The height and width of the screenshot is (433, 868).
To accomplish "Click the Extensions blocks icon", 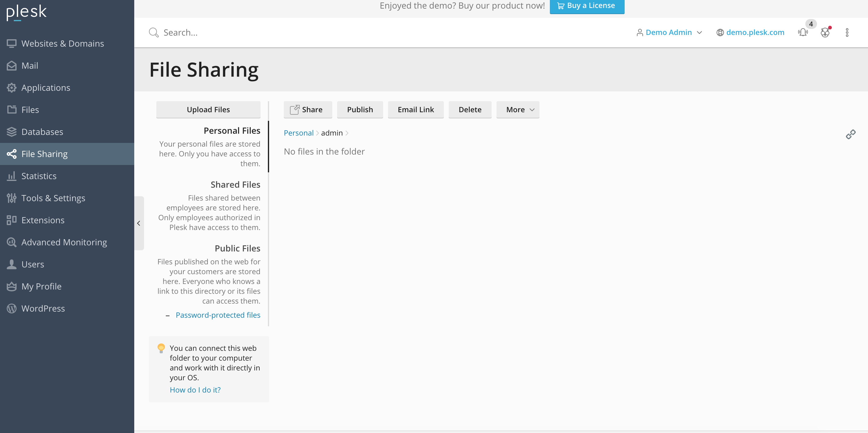I will tap(11, 220).
